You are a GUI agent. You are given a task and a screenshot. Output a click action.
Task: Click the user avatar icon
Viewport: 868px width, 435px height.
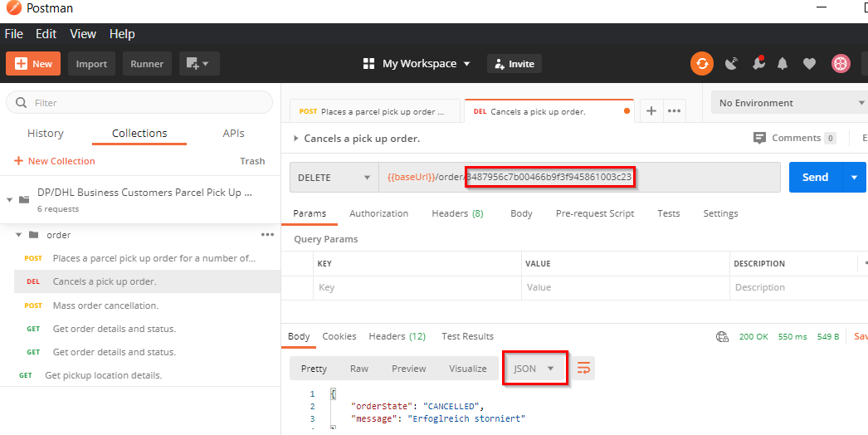click(841, 64)
